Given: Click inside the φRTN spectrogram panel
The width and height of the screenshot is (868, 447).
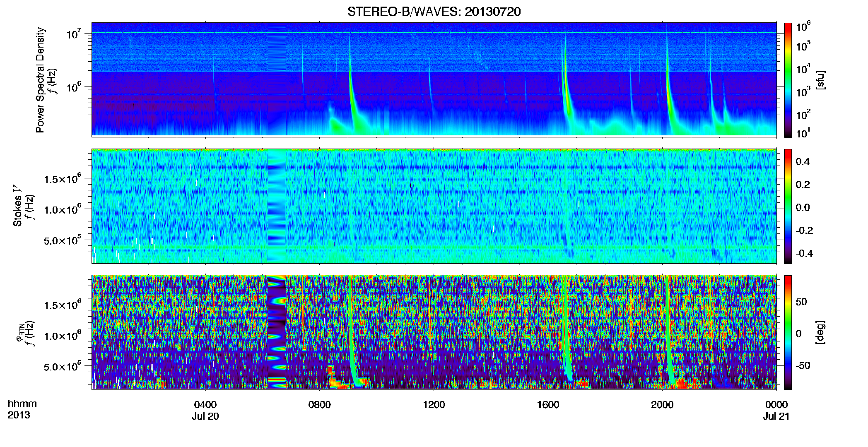Looking at the screenshot, I should [434, 332].
